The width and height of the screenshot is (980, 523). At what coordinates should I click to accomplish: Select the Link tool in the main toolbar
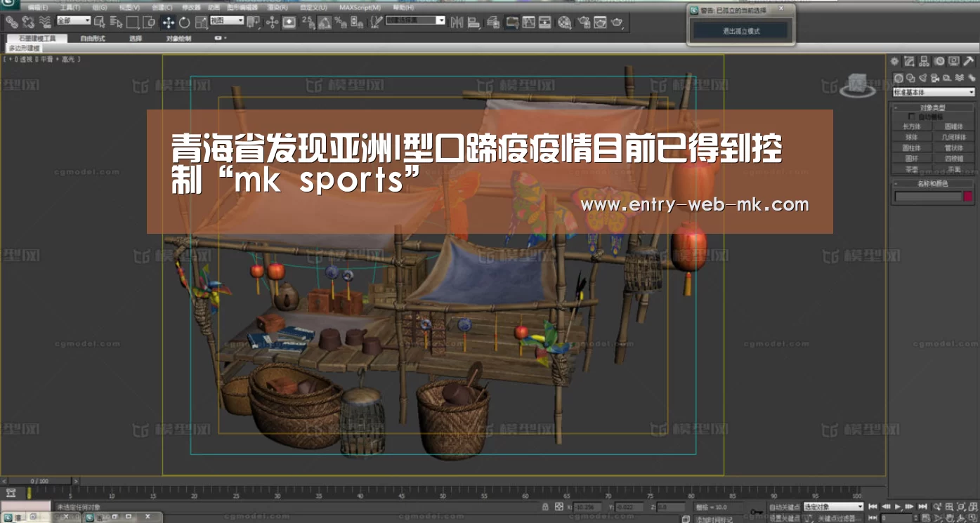click(x=11, y=22)
